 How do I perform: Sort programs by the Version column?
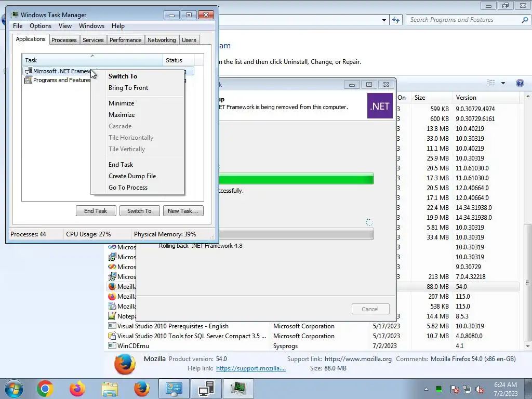[x=486, y=98]
